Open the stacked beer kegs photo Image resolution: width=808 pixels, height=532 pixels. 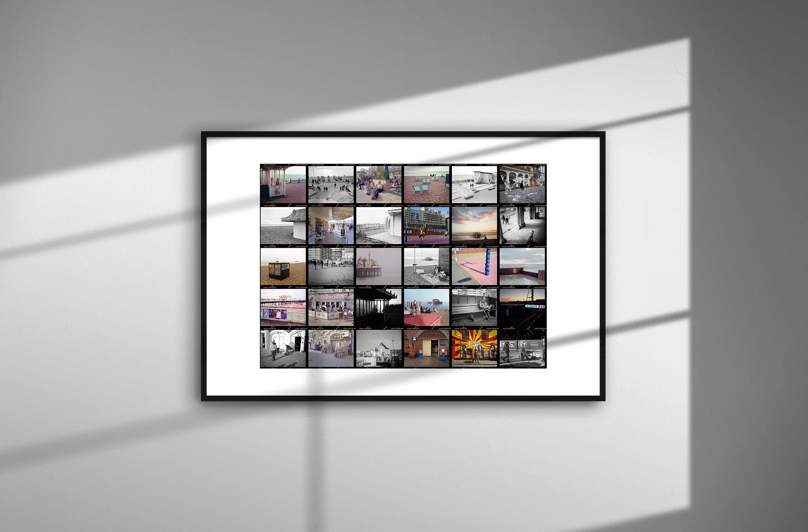(x=331, y=349)
